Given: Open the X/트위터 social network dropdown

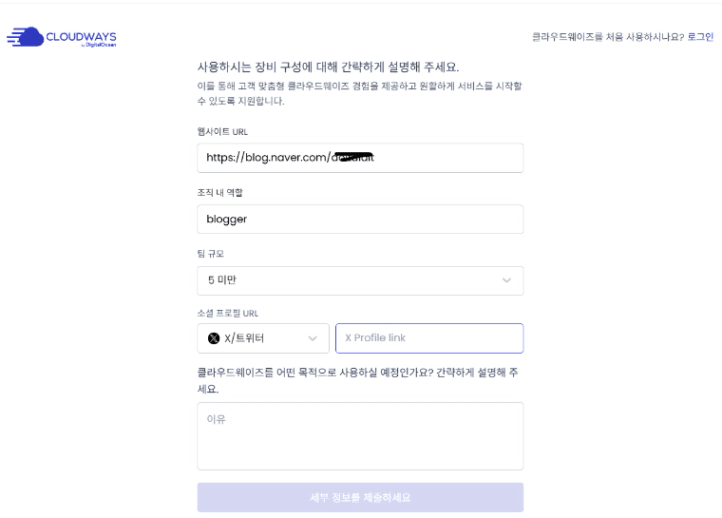Looking at the screenshot, I should coord(263,338).
